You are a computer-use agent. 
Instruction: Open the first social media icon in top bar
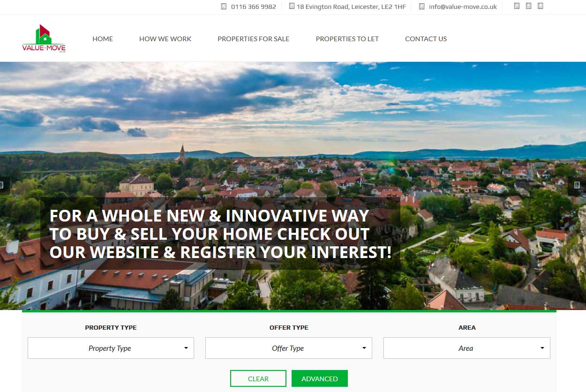click(517, 6)
